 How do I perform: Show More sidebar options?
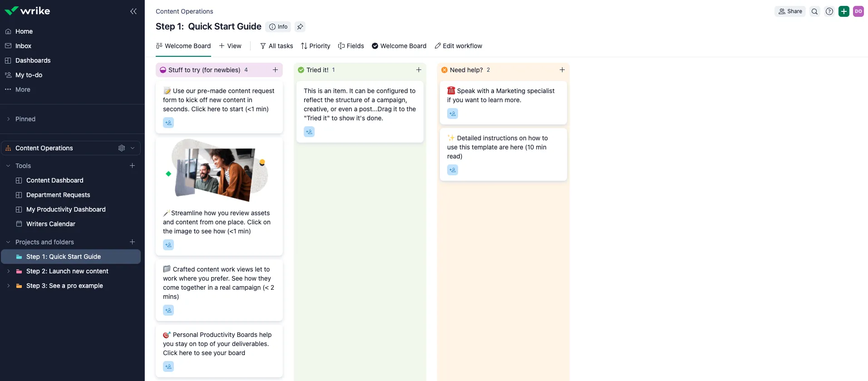pos(23,89)
